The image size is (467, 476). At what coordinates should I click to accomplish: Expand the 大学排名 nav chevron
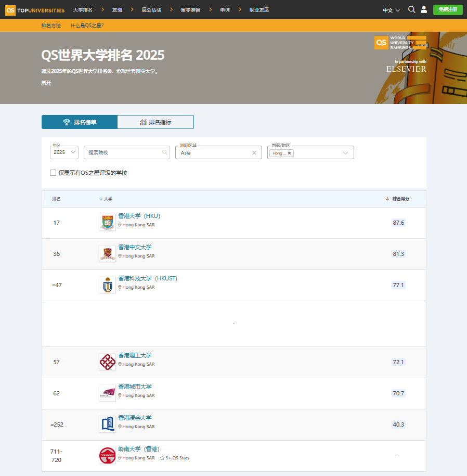click(x=102, y=10)
